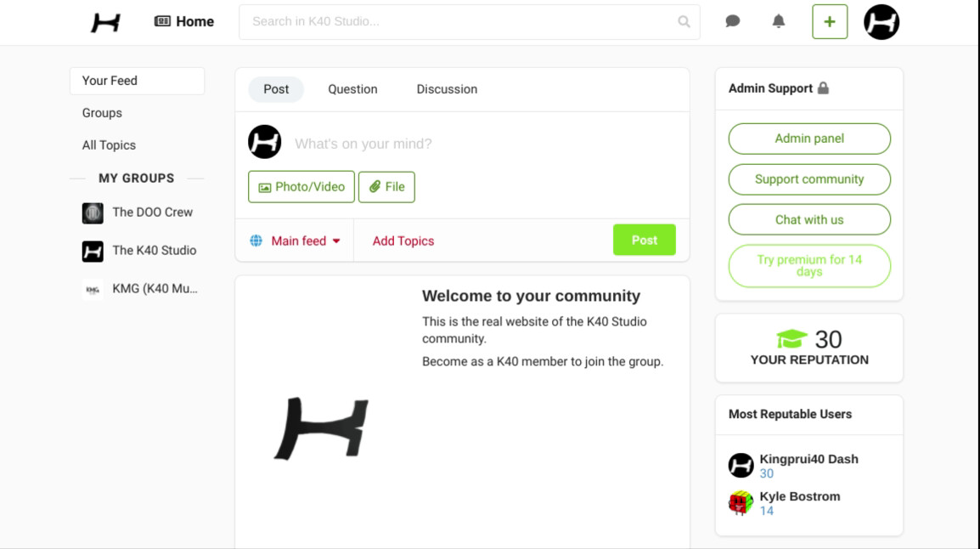Open the notifications bell
Screen dimensions: 980x549
[x=778, y=22]
